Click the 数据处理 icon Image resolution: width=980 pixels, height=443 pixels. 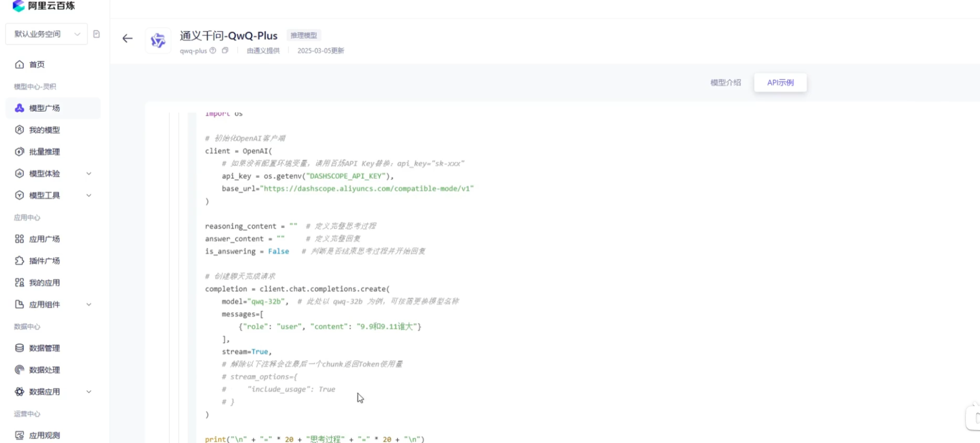pyautogui.click(x=20, y=370)
